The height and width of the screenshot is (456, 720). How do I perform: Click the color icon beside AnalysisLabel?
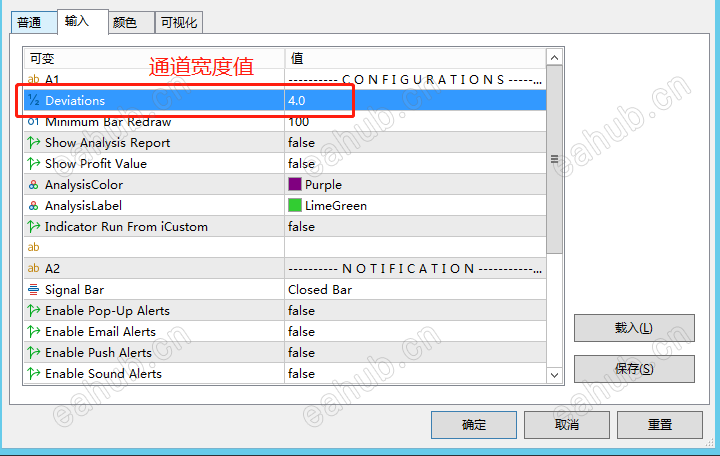[x=34, y=206]
